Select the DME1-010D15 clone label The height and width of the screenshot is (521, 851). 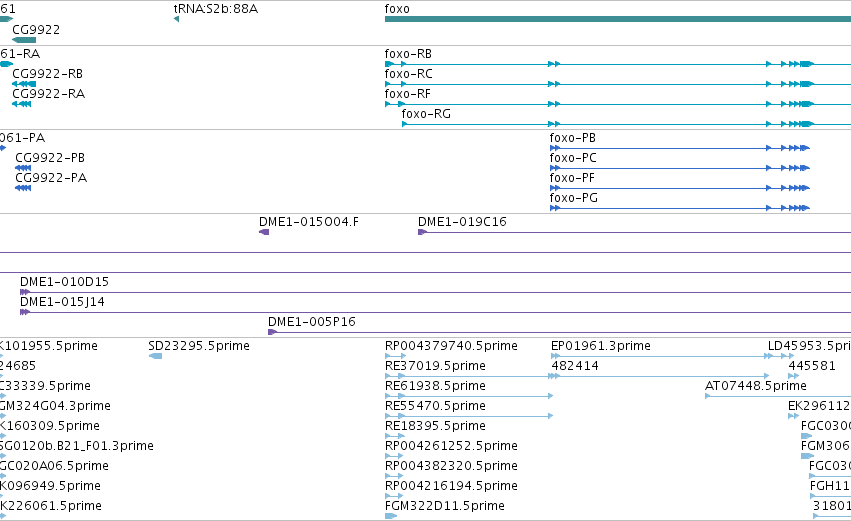coord(65,282)
